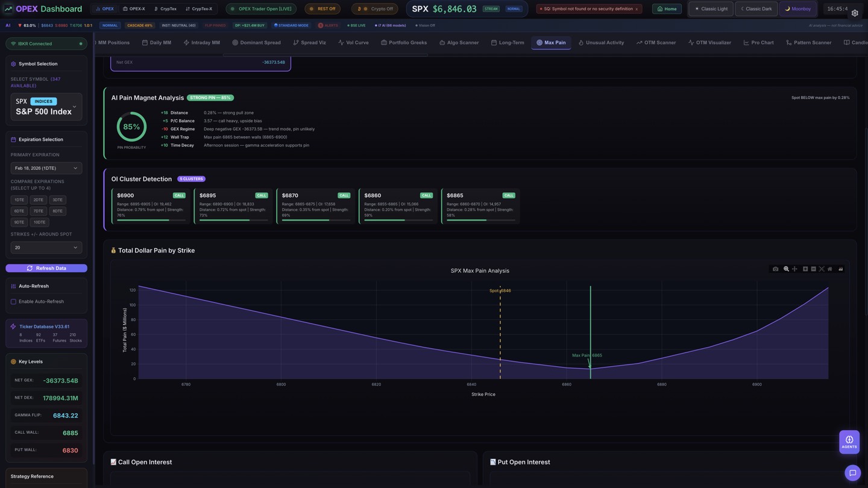Enable Auto-Refresh checkbox
Screen dimensions: 868x488
(13, 302)
